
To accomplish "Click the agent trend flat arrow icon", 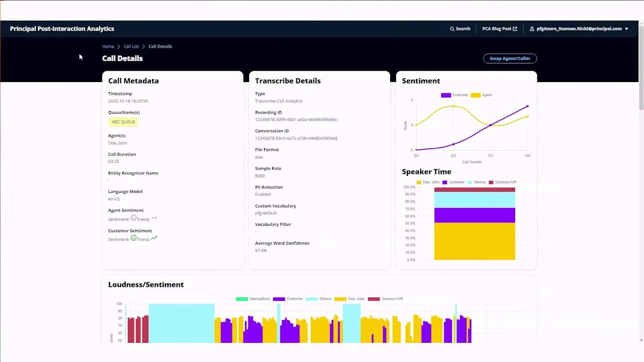I will (x=154, y=218).
